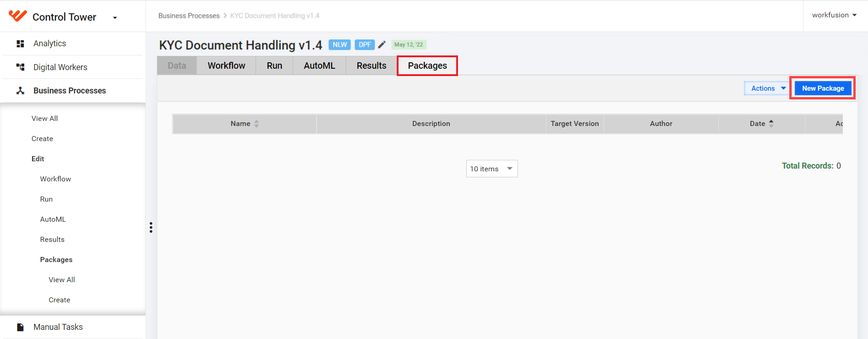The height and width of the screenshot is (339, 868).
Task: Select Create under Packages
Action: pyautogui.click(x=59, y=300)
